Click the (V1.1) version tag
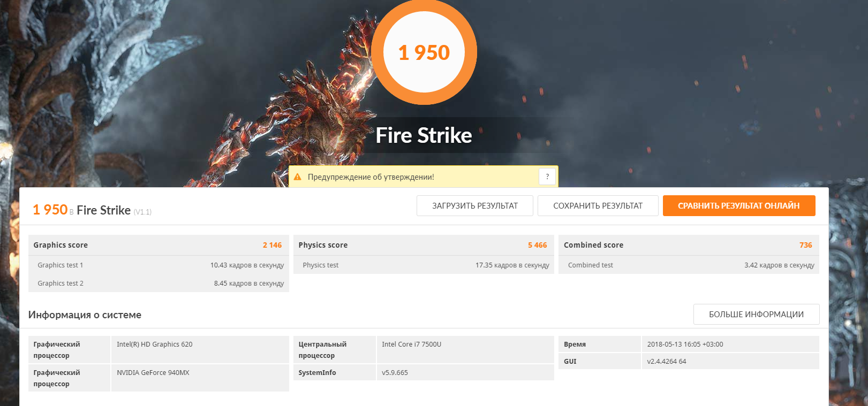Screen dimensions: 868x406 coord(142,212)
